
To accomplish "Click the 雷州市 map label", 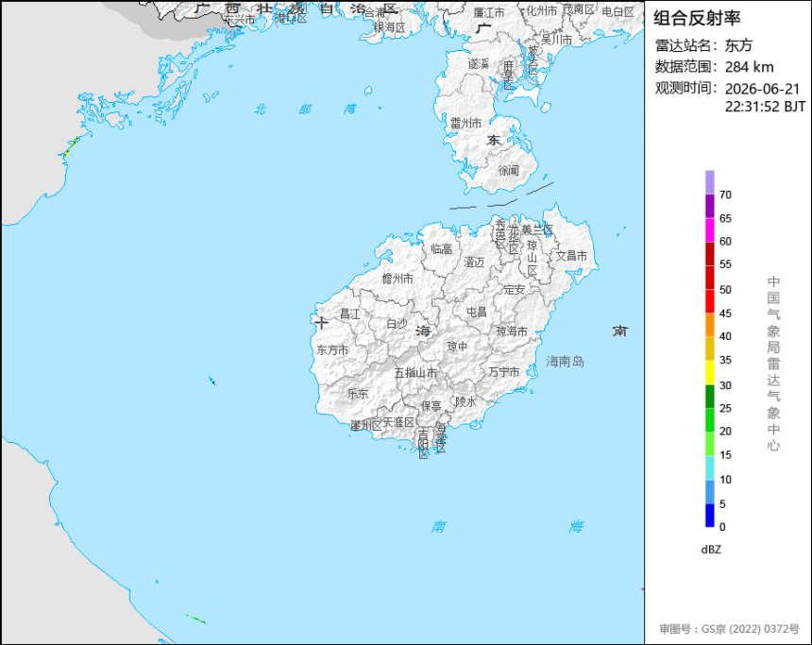I will pyautogui.click(x=465, y=124).
